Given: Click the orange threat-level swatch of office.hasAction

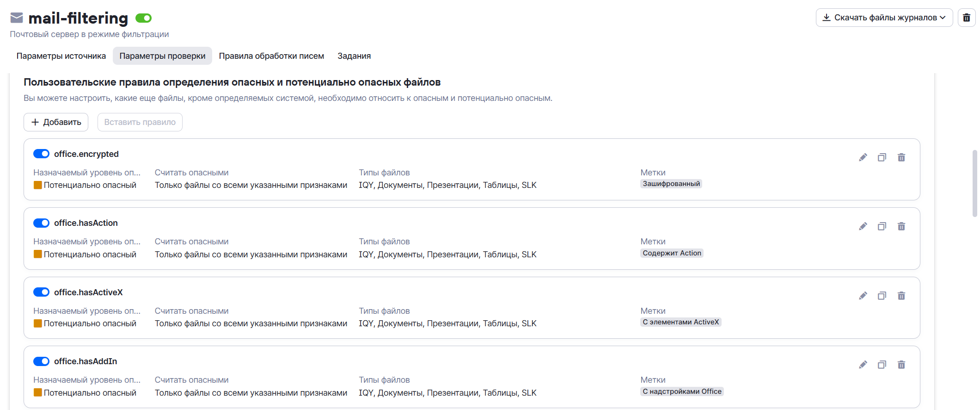Looking at the screenshot, I should click(38, 254).
